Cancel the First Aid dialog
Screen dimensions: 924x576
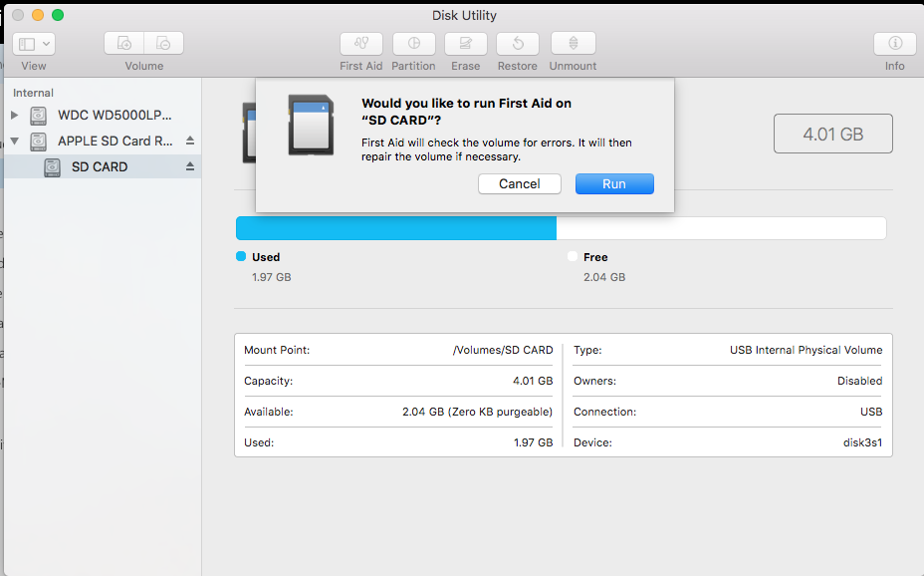coord(519,184)
